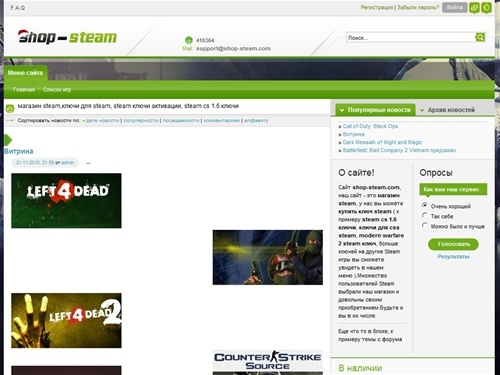Open Dark Messiah of Might and Magic link
Image resolution: width=500 pixels, height=375 pixels.
[x=382, y=142]
